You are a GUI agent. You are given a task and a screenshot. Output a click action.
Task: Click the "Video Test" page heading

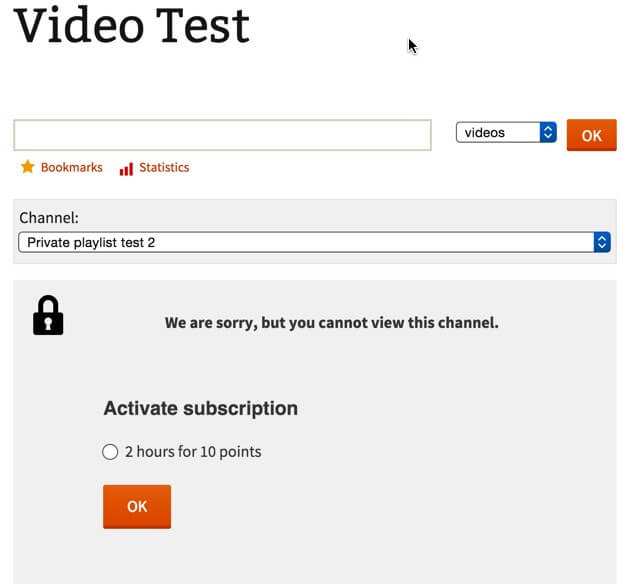(132, 27)
